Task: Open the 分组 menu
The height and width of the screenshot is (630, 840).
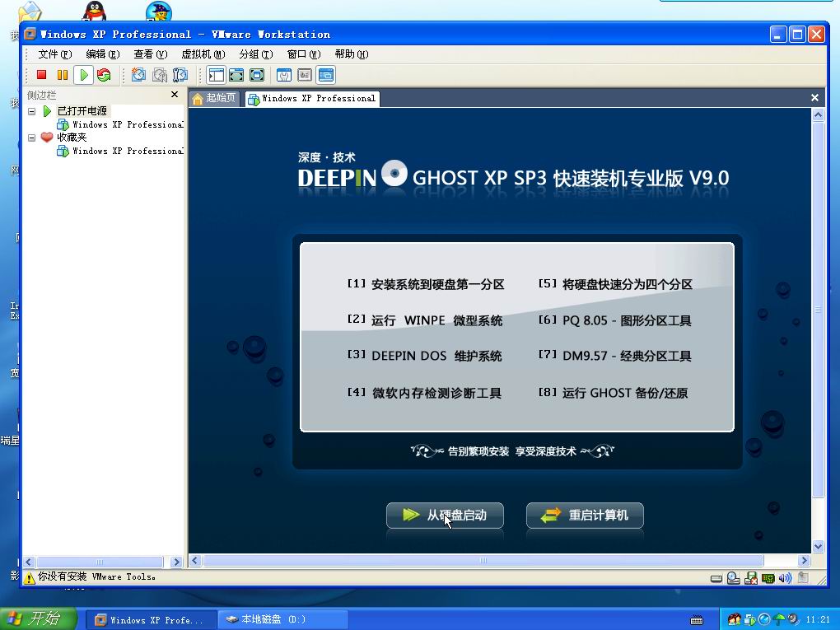Action: pyautogui.click(x=255, y=54)
